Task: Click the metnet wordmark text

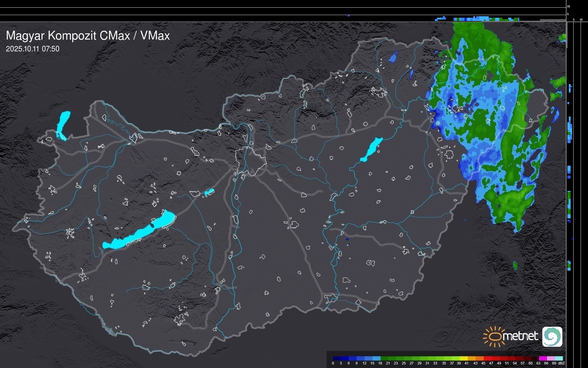Action: pyautogui.click(x=520, y=336)
